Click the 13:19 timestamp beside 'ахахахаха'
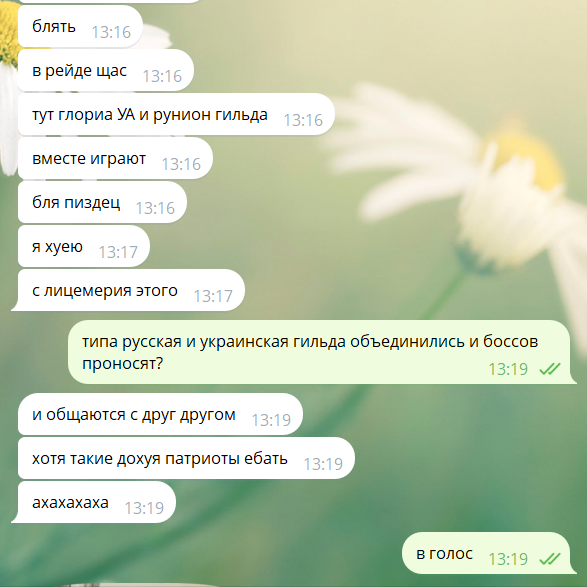The height and width of the screenshot is (587, 587). click(x=144, y=508)
